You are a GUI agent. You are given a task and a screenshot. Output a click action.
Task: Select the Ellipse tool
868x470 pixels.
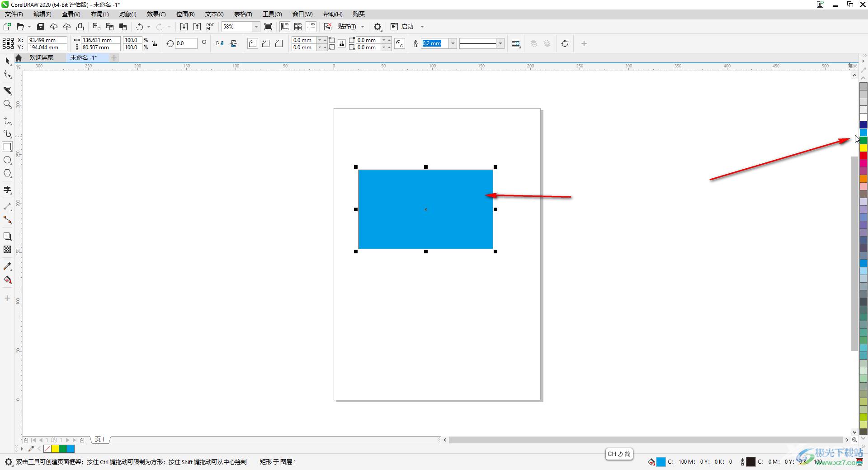7,160
